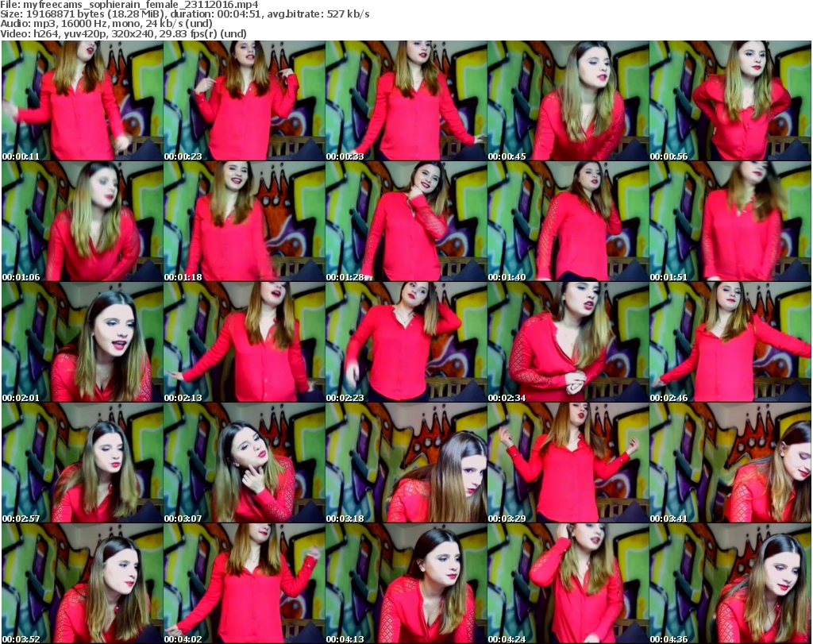813x644 pixels.
Task: Pick the thumbnail timestamped 00:02:23
Action: pyautogui.click(x=406, y=342)
